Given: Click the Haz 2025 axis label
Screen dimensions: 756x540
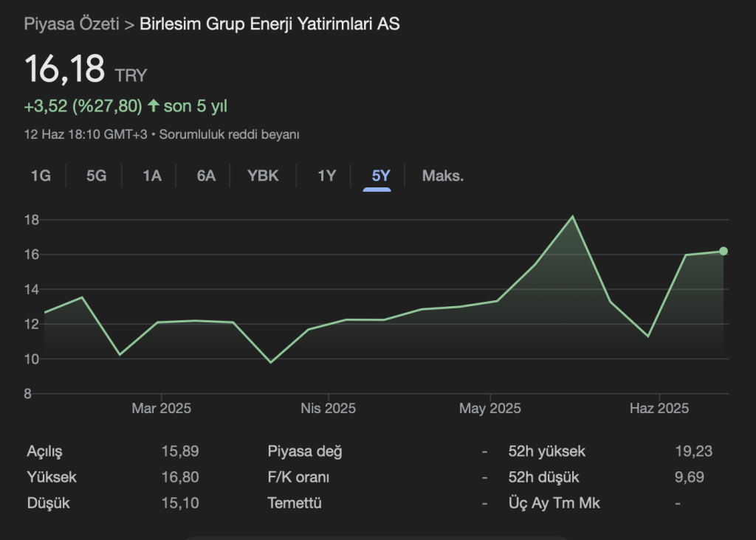Looking at the screenshot, I should pos(659,408).
